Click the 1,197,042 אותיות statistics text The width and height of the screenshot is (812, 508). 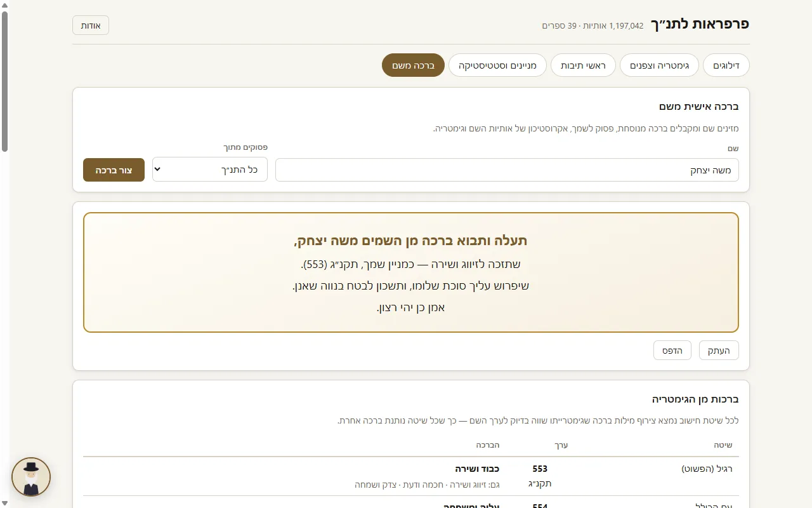(x=614, y=25)
